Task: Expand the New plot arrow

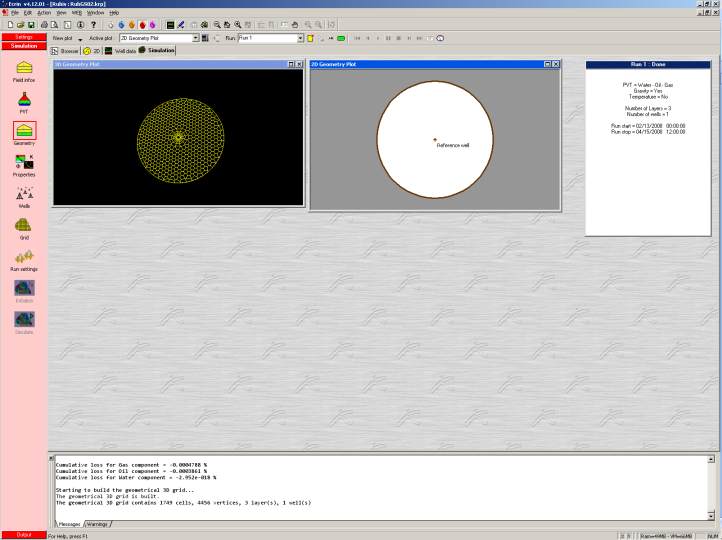Action: pyautogui.click(x=80, y=39)
